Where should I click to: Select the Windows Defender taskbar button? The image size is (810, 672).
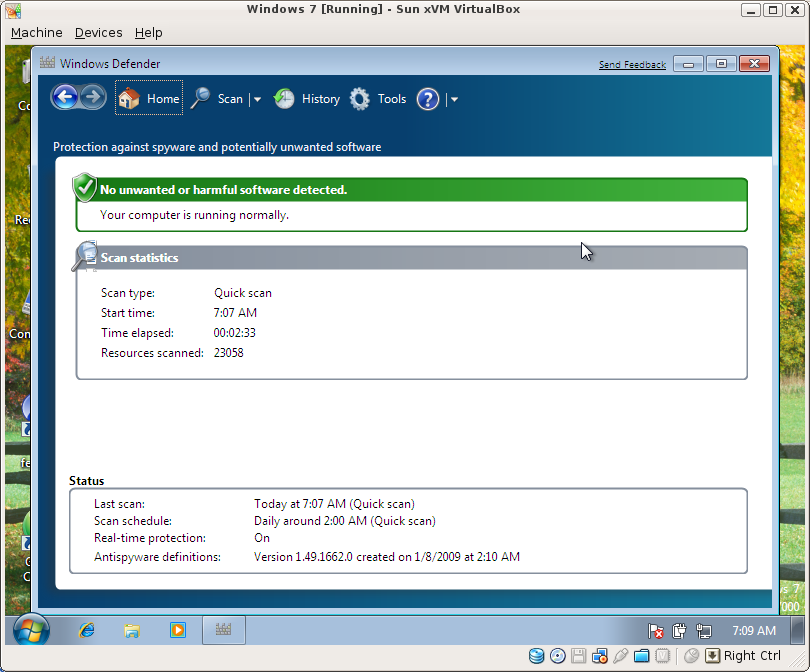(224, 630)
